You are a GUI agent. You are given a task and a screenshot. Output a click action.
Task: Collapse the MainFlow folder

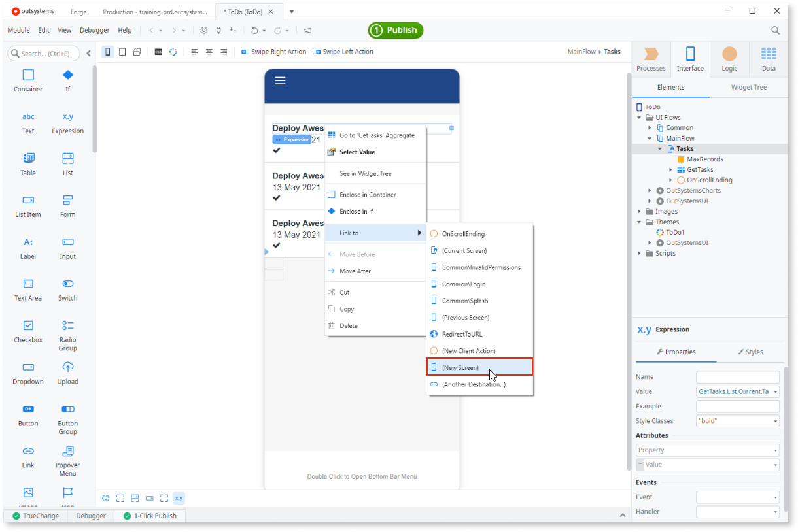click(650, 138)
